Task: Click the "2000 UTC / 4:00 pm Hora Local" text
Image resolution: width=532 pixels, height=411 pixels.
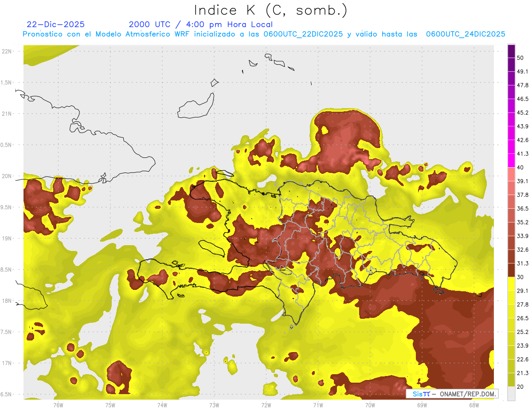Action: (x=200, y=24)
